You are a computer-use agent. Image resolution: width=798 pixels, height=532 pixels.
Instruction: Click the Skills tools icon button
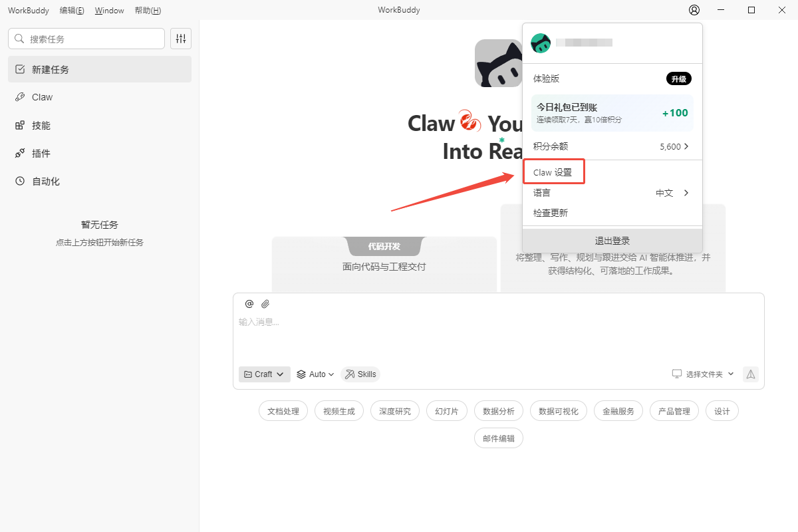pyautogui.click(x=360, y=374)
